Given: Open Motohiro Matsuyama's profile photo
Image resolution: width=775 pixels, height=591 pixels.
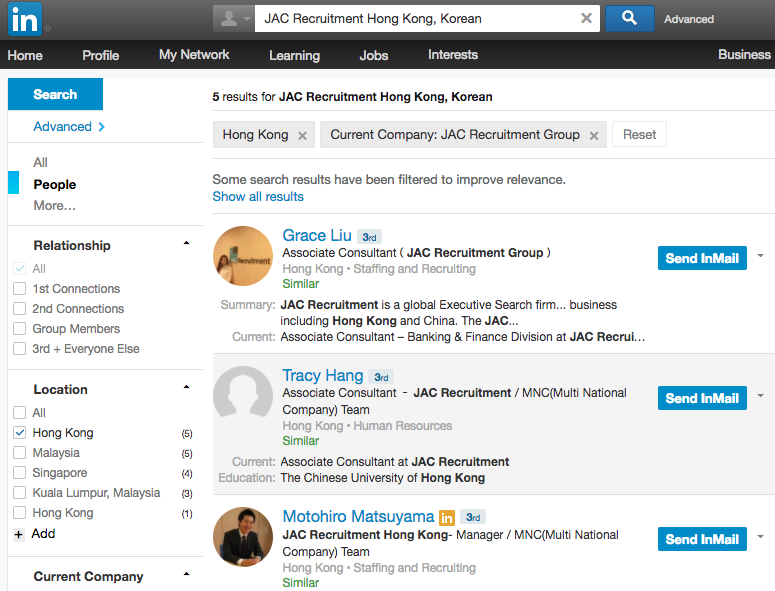Looking at the screenshot, I should tap(243, 537).
